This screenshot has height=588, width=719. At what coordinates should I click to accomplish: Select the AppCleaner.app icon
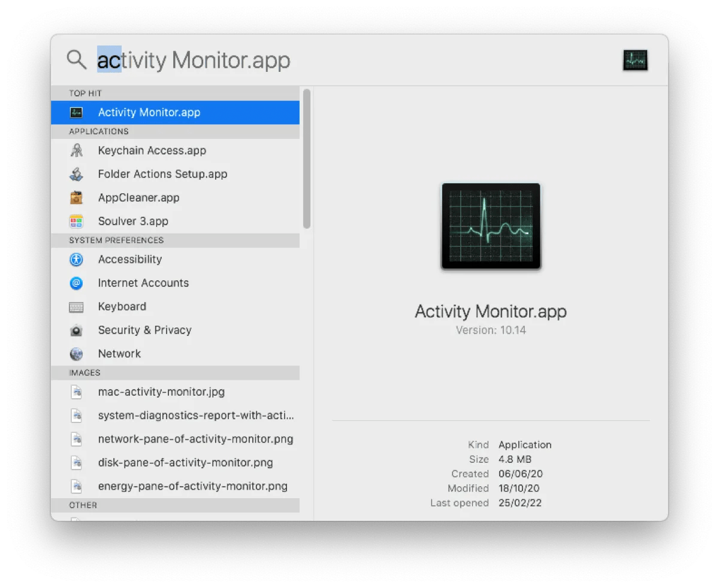[x=76, y=197]
